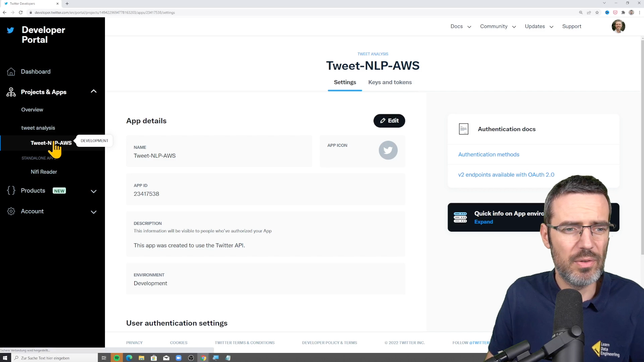
Task: Open the Support link
Action: coord(572,26)
